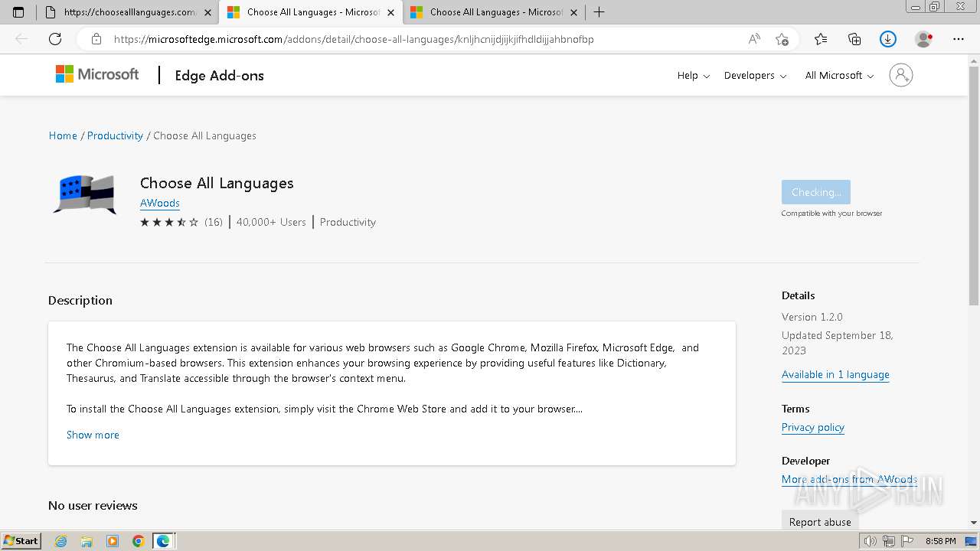
Task: Close the active Choose All Languages tab
Action: [390, 12]
